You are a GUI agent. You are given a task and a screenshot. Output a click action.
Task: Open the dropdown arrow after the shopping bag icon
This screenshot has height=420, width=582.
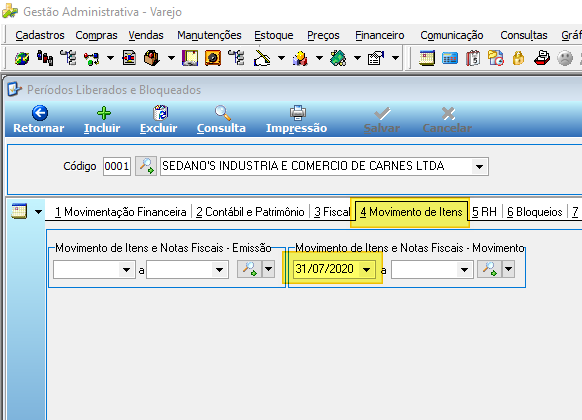(171, 58)
